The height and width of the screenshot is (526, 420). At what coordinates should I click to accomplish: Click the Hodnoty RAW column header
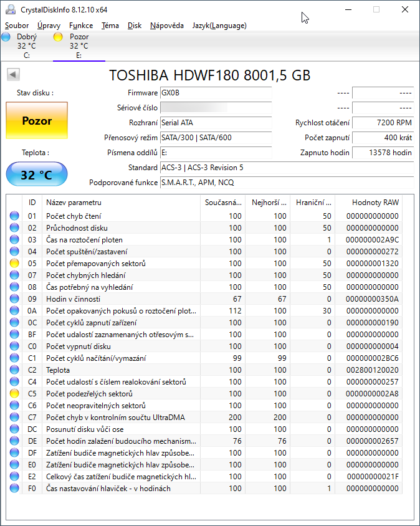375,203
